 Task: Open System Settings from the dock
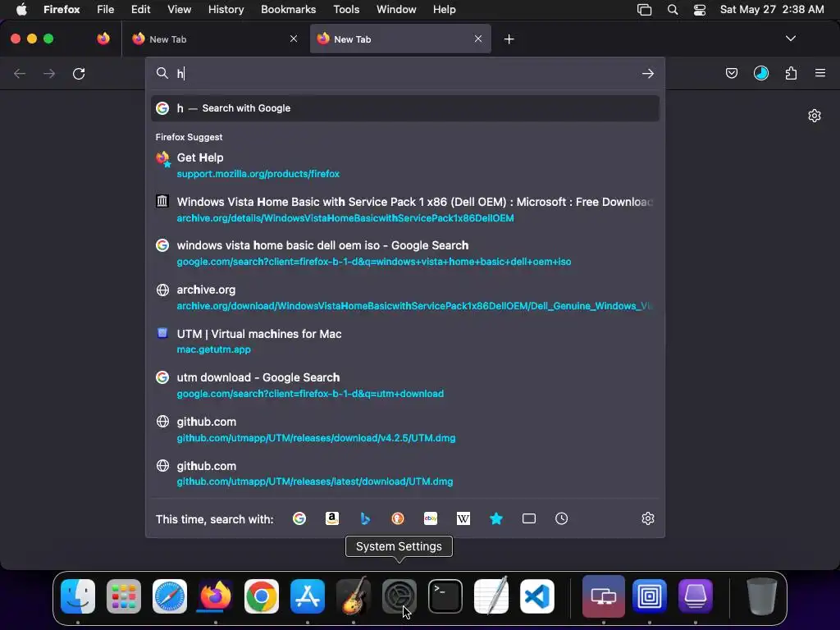pyautogui.click(x=399, y=596)
